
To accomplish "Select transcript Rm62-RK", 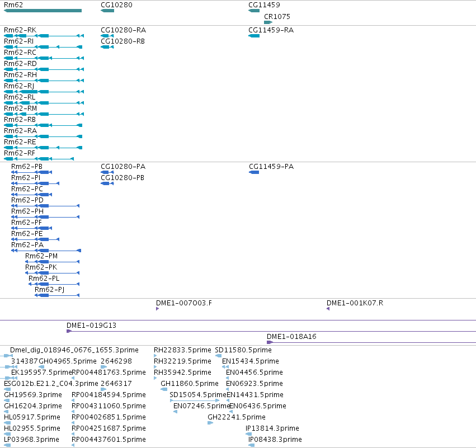I will pos(44,36).
